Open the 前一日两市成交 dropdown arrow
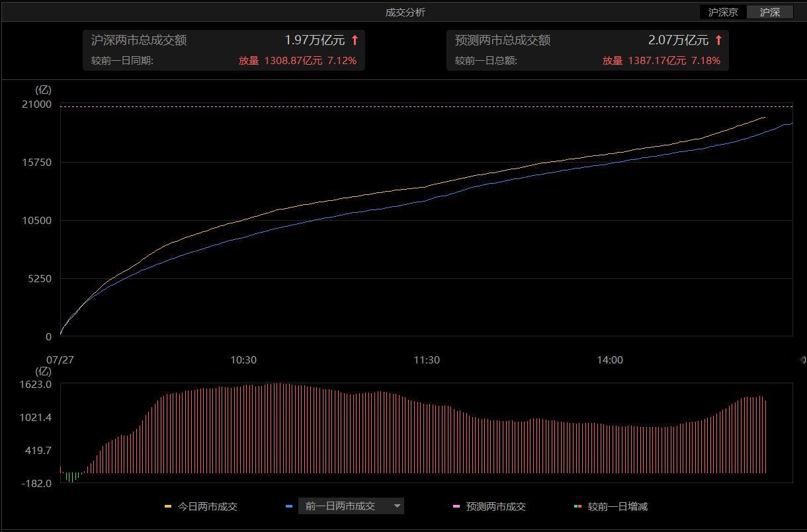807x532 pixels. [x=397, y=506]
